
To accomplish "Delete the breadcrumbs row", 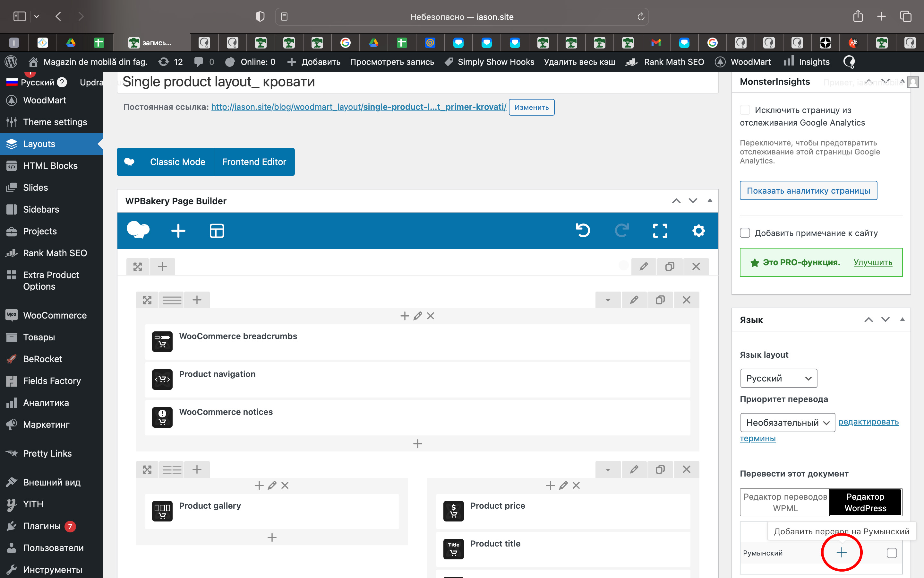I will 687,300.
